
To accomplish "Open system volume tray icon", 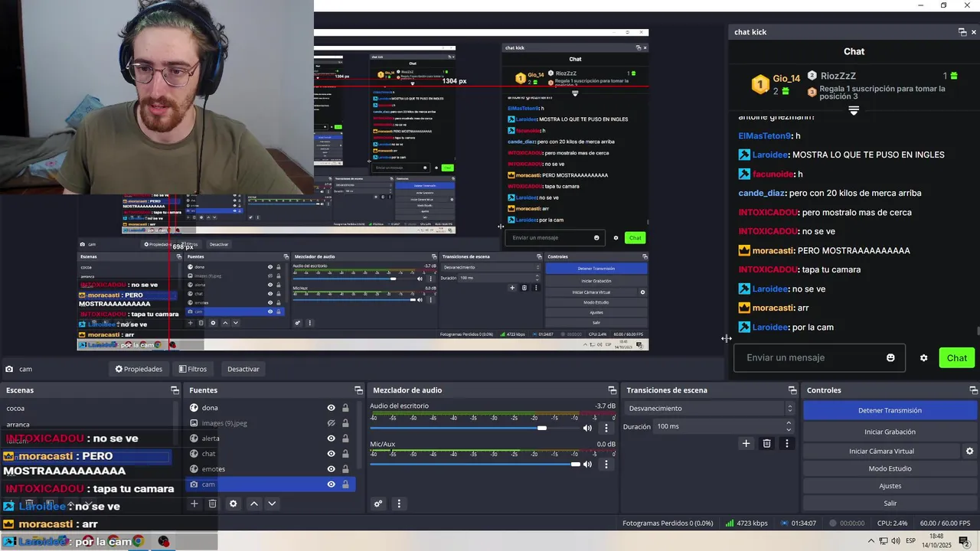I will [895, 541].
